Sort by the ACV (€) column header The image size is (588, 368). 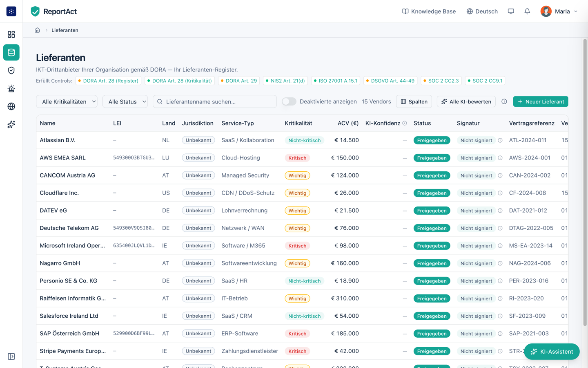click(348, 123)
